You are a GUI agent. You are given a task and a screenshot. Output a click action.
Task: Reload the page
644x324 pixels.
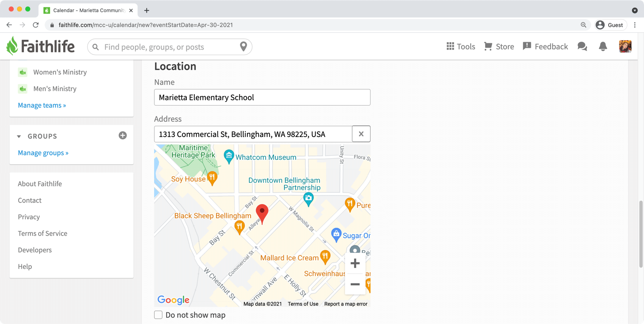tap(36, 25)
